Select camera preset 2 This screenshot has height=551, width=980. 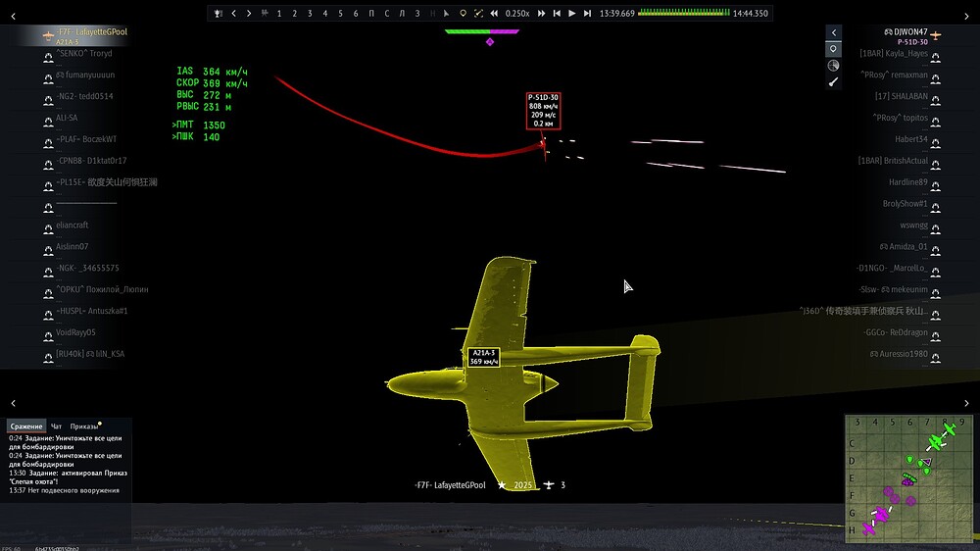(x=294, y=13)
